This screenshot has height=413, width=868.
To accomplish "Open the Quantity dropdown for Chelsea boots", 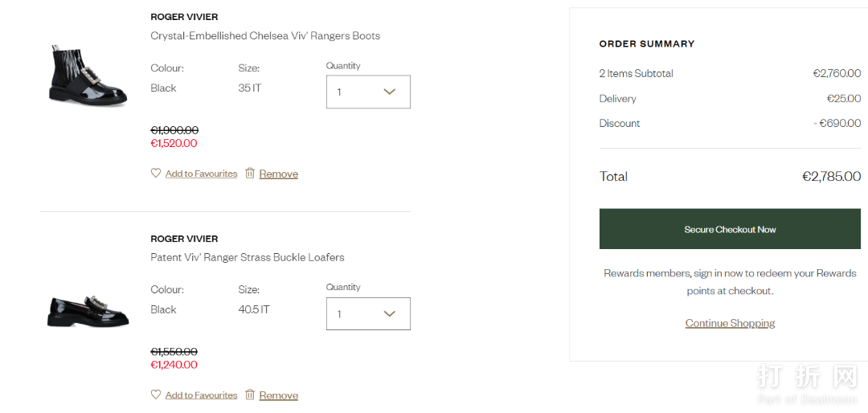I will 368,92.
